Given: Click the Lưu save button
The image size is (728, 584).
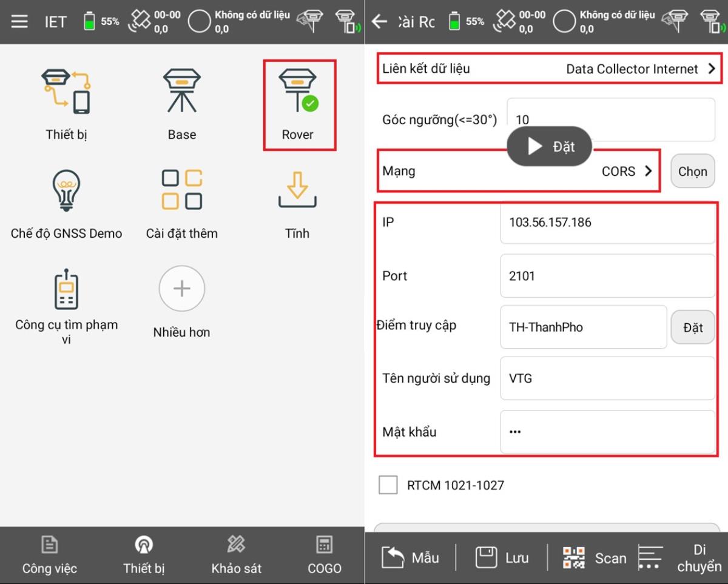Looking at the screenshot, I should coord(502,557).
